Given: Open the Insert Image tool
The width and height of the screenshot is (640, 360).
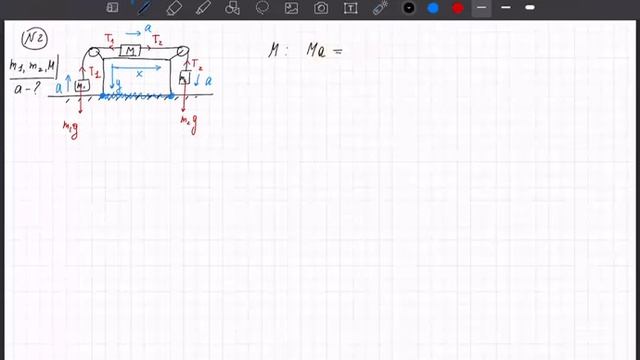Looking at the screenshot, I should (291, 8).
